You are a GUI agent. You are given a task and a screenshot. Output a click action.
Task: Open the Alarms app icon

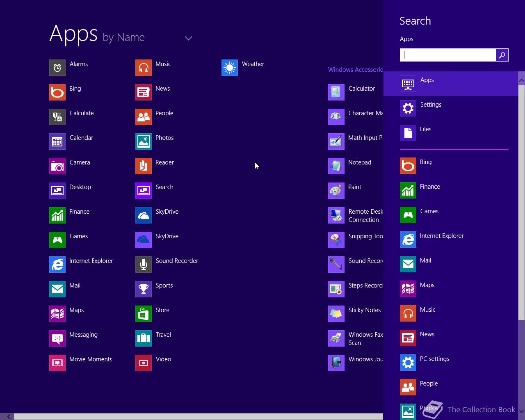click(x=57, y=68)
